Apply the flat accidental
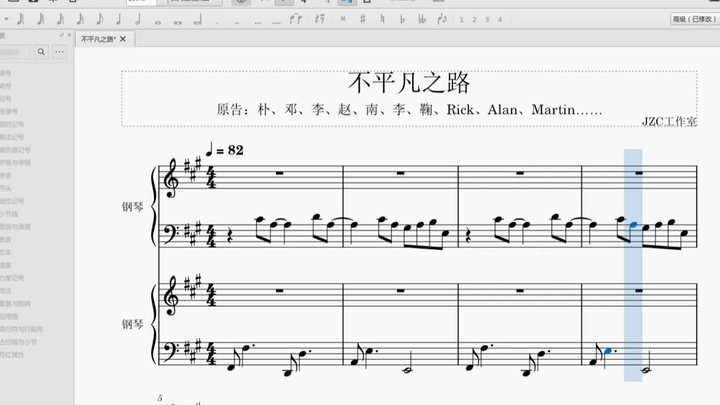720x405 pixels. point(402,18)
